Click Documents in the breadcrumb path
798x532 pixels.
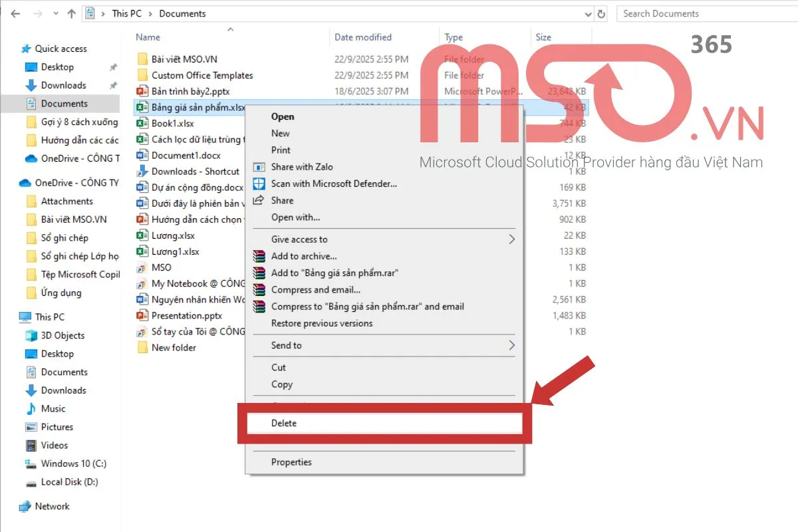tap(182, 13)
